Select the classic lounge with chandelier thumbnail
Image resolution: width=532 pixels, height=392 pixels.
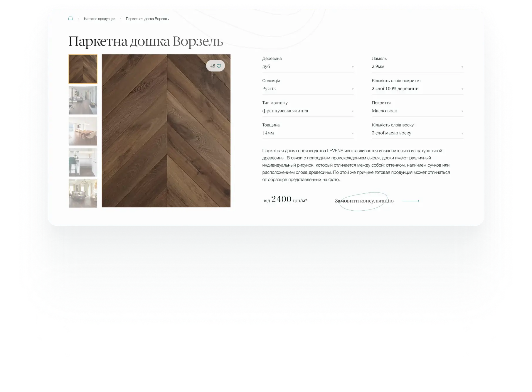83,194
